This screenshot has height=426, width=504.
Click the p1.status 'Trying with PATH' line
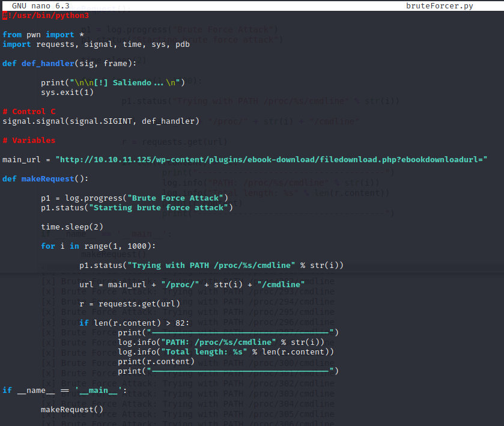point(211,265)
